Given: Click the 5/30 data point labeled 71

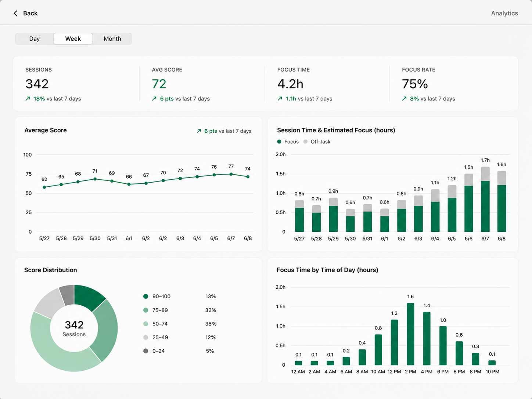Looking at the screenshot, I should [x=95, y=179].
